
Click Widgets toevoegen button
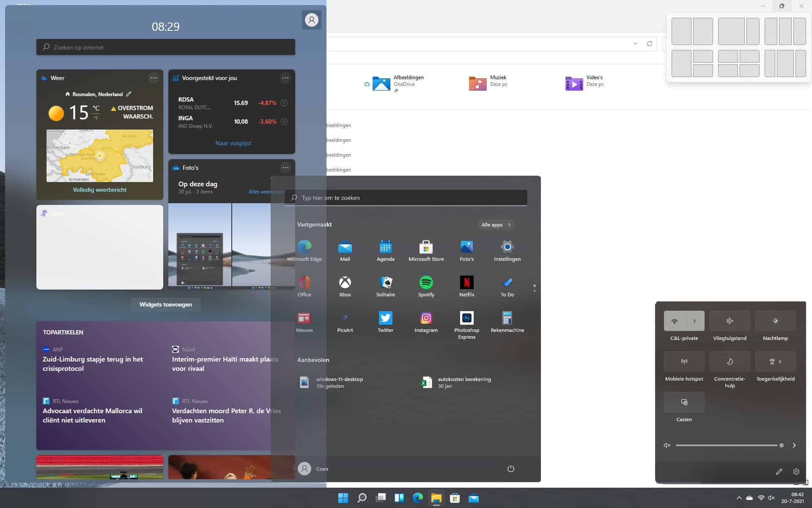(166, 304)
